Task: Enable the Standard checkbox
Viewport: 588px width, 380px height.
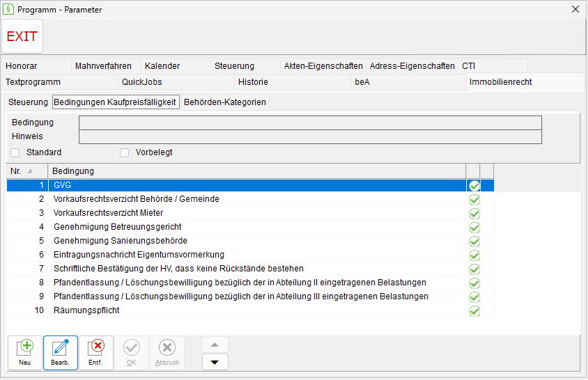Action: click(x=15, y=152)
